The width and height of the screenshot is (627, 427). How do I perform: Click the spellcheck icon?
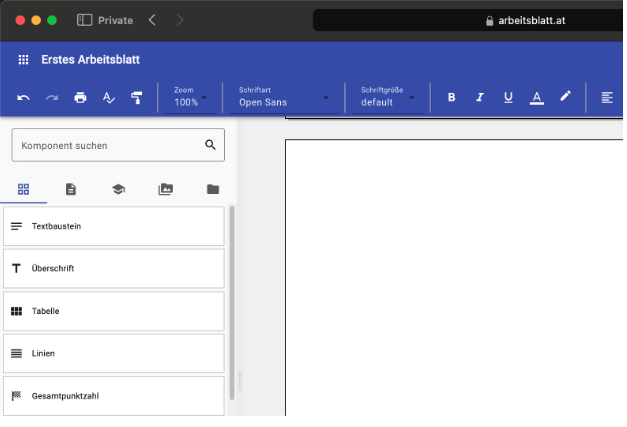109,97
